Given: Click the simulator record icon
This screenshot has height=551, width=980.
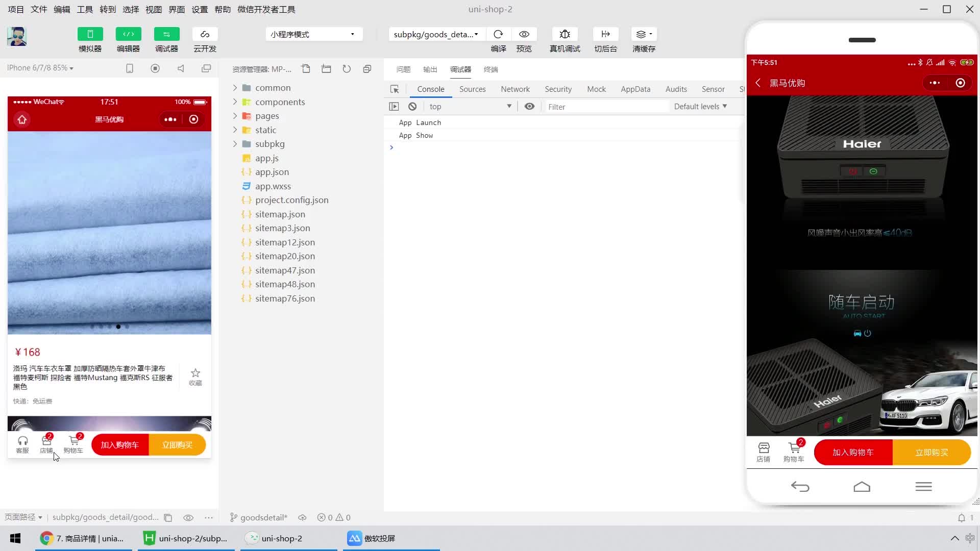Looking at the screenshot, I should (x=155, y=68).
